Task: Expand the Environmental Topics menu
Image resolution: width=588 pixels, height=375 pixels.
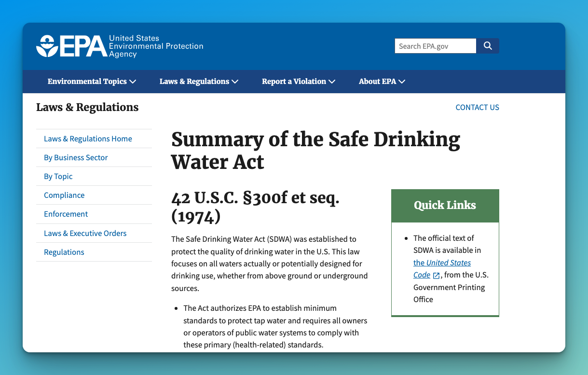Action: [x=92, y=82]
